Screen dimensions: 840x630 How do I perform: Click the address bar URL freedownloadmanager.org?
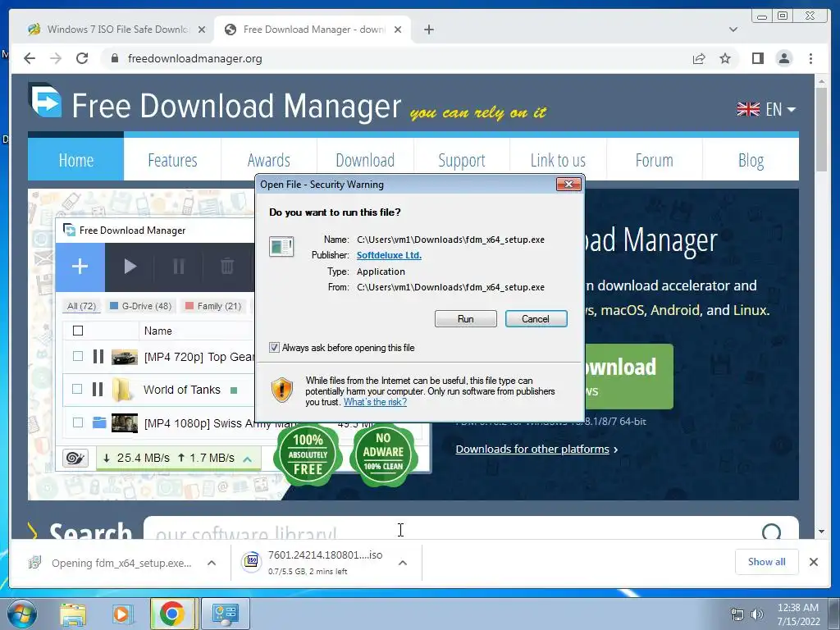pyautogui.click(x=195, y=58)
